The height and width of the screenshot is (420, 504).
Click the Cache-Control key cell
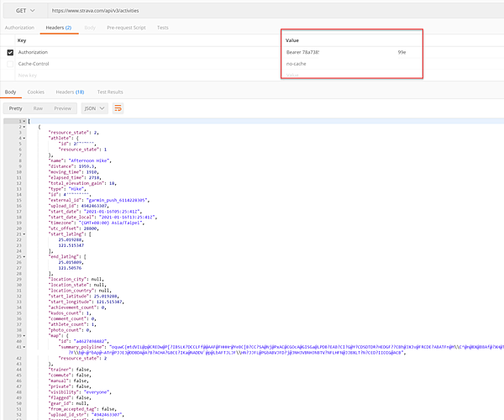34,64
